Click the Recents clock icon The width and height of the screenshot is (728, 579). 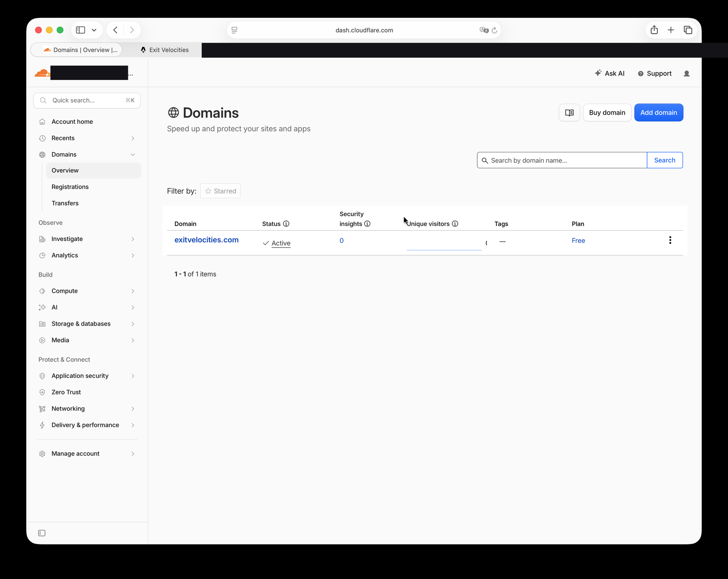pyautogui.click(x=42, y=138)
